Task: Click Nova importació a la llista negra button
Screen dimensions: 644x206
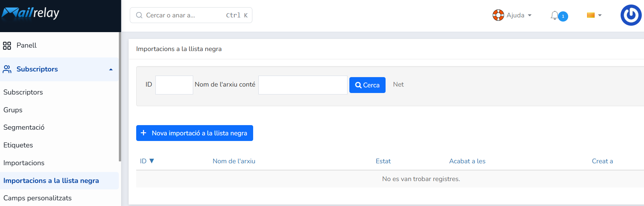Action: (195, 133)
